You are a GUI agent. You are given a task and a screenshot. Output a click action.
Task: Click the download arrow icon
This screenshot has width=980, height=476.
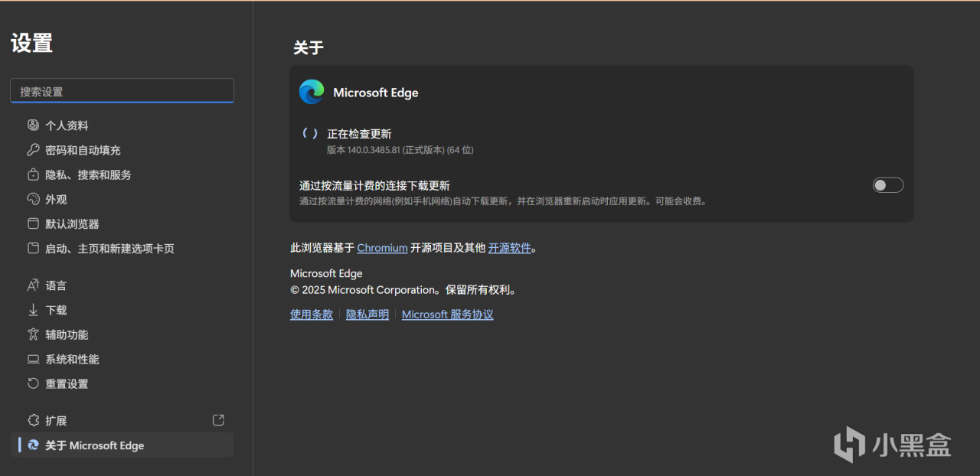click(33, 310)
